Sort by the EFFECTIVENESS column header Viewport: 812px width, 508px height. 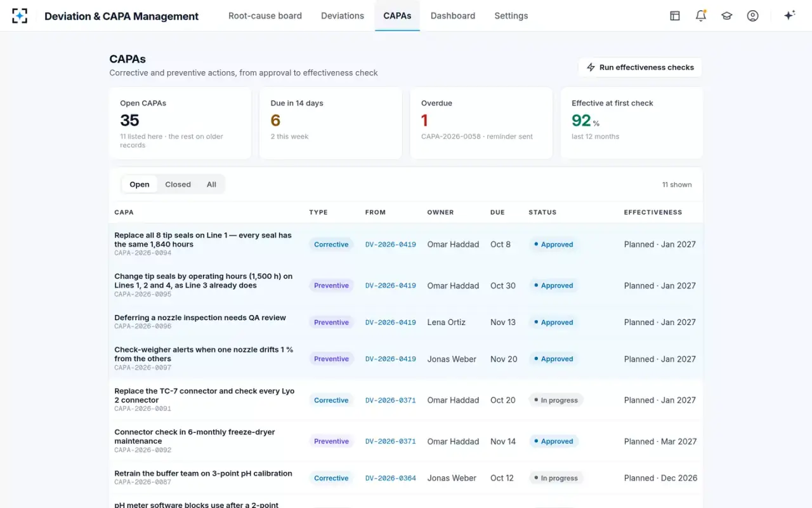653,212
